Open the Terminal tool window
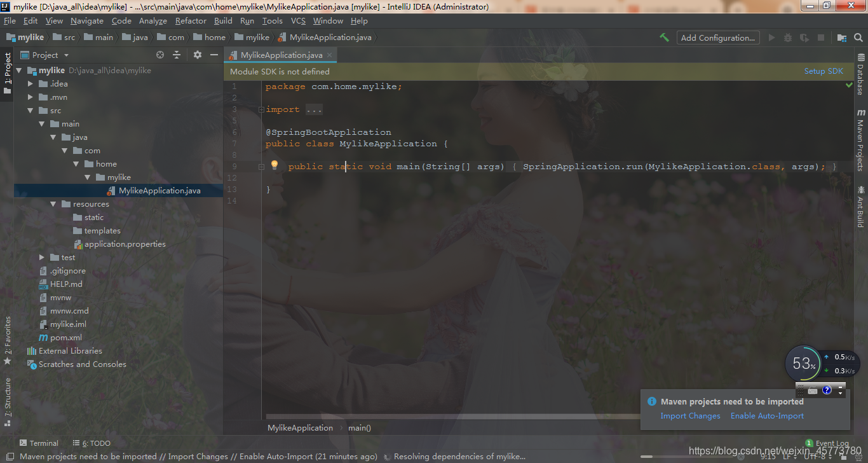Image resolution: width=868 pixels, height=463 pixels. click(x=39, y=443)
